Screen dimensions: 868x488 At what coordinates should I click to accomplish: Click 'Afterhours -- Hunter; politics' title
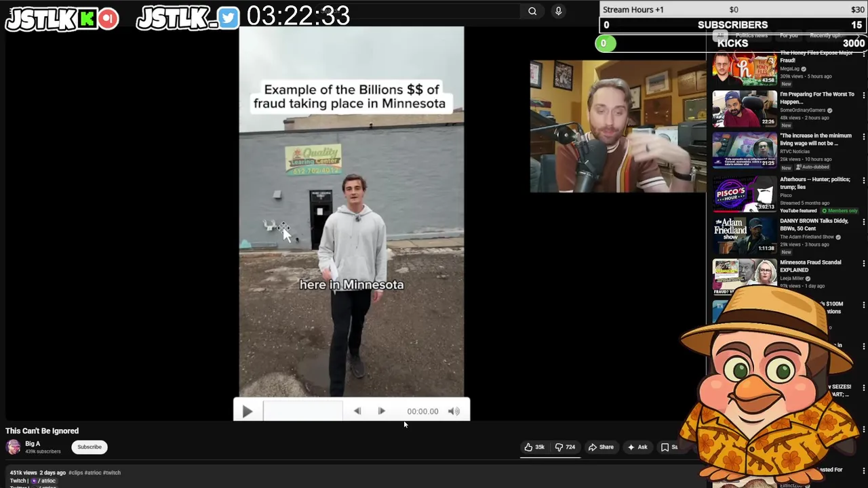click(x=814, y=183)
